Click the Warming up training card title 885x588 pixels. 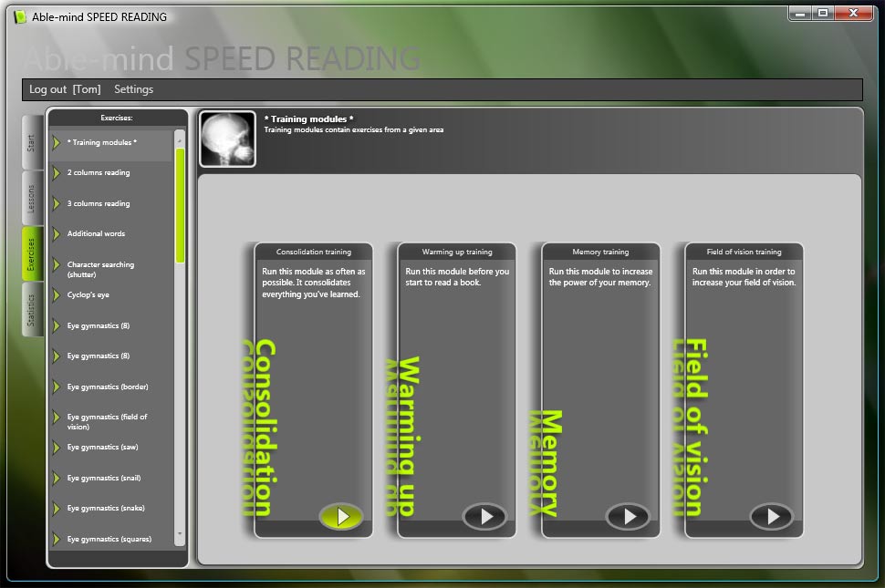457,252
